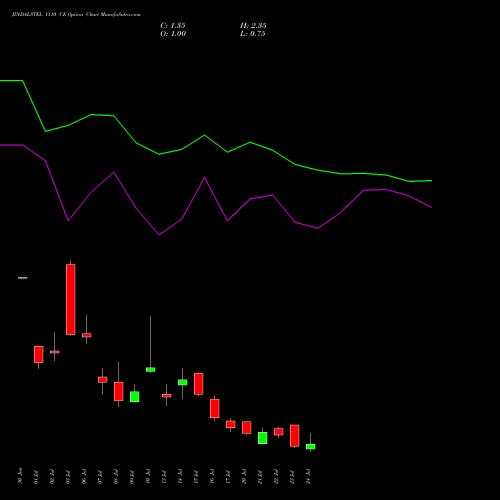Click the red candle for 08 Jul
Image resolution: width=500 pixels, height=500 pixels.
119,391
